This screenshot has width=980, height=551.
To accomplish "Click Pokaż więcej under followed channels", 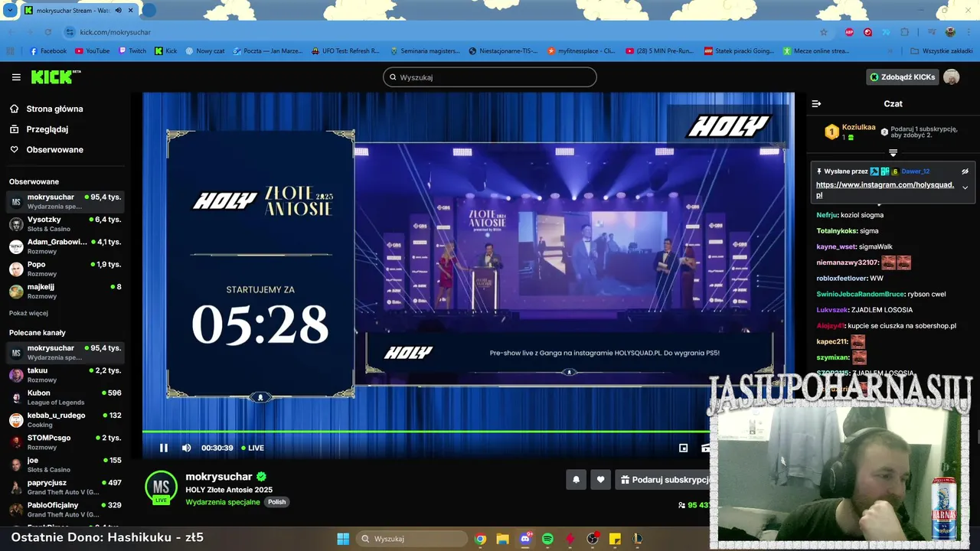I will (x=28, y=313).
